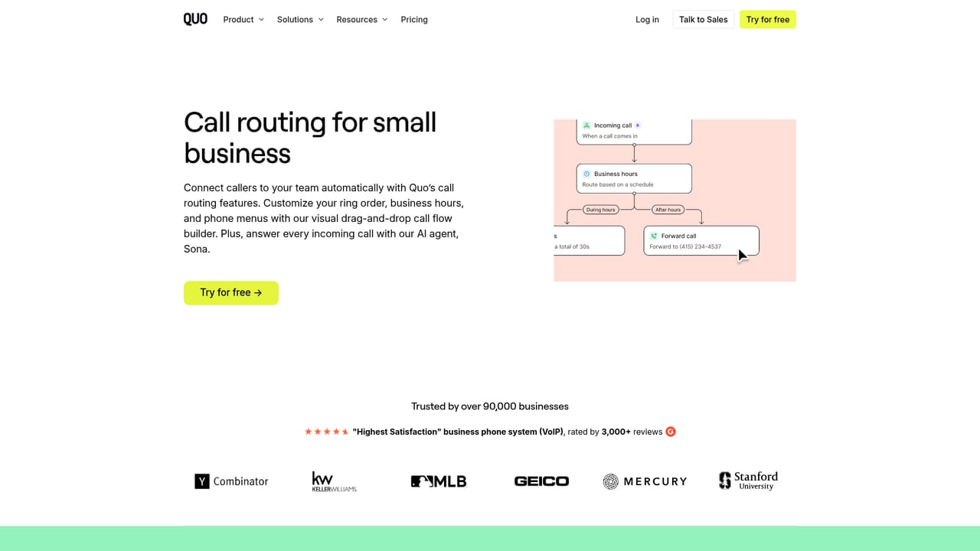
Task: Click the sparkle icon next to Incoming call
Action: (x=638, y=126)
